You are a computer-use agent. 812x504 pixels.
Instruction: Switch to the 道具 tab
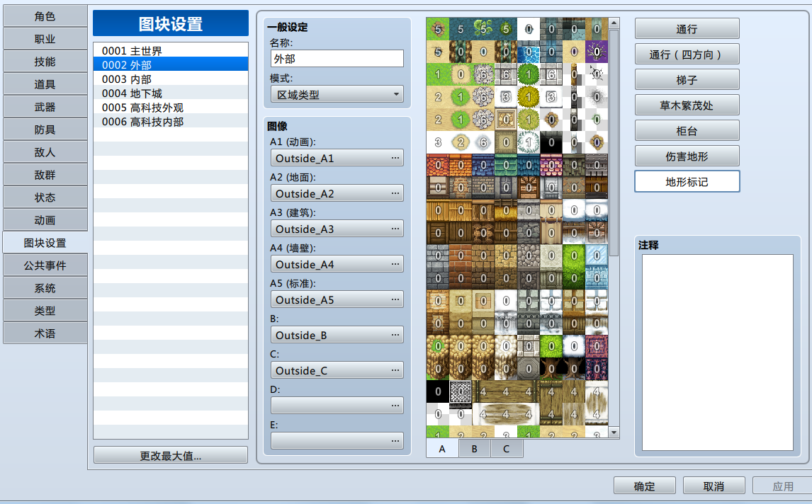tap(45, 84)
